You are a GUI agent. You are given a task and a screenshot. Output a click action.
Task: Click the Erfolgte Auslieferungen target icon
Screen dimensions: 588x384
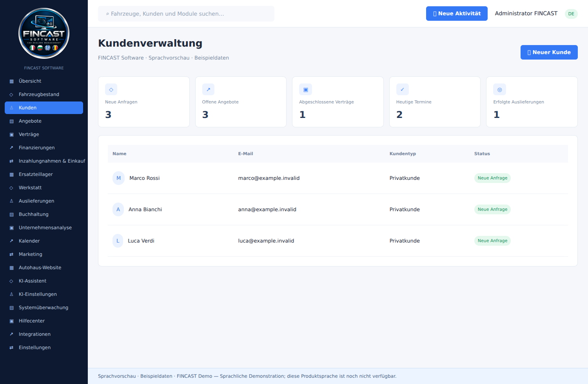[x=499, y=89]
